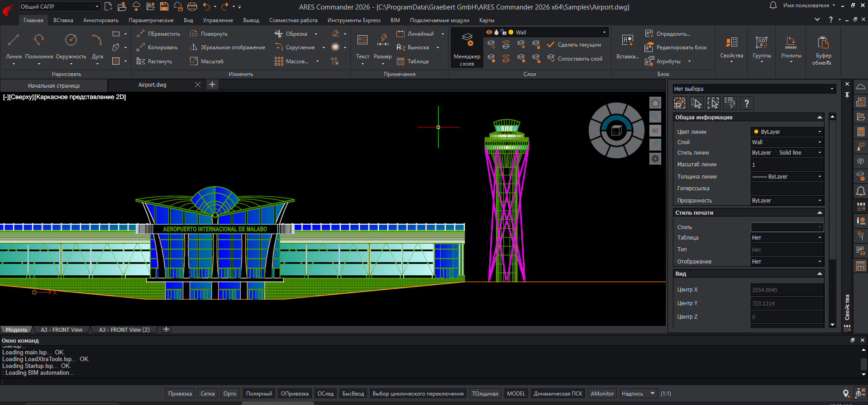This screenshot has width=868, height=405.
Task: Toggle Grid display in status bar
Action: pyautogui.click(x=207, y=394)
